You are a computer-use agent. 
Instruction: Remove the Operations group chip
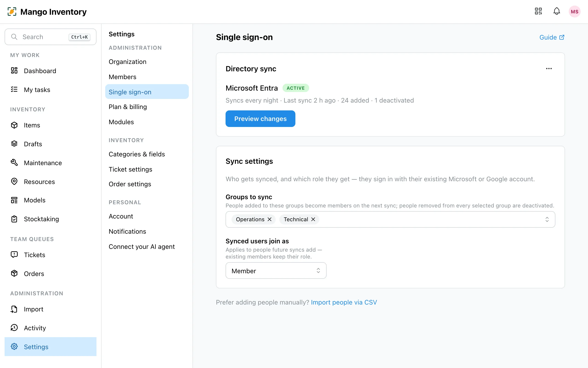point(269,219)
